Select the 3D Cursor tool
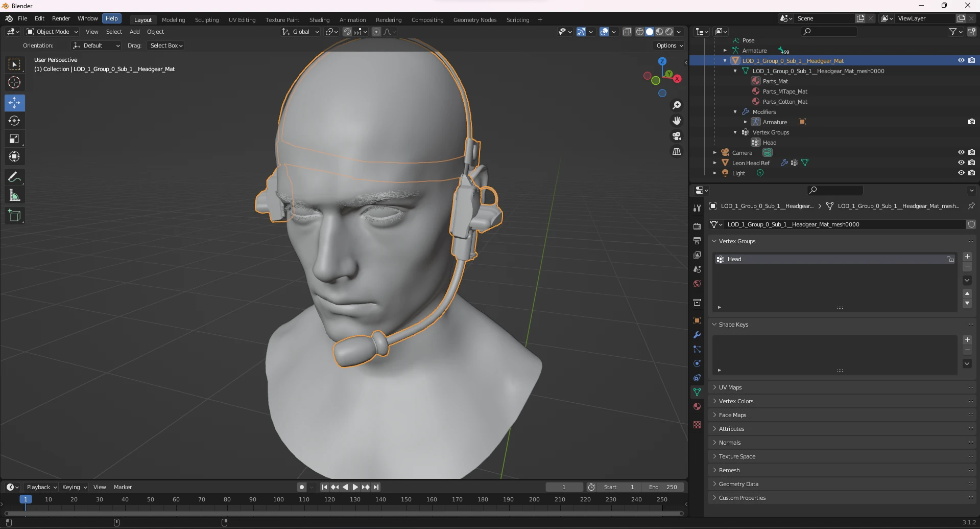Image resolution: width=980 pixels, height=529 pixels. (x=14, y=82)
